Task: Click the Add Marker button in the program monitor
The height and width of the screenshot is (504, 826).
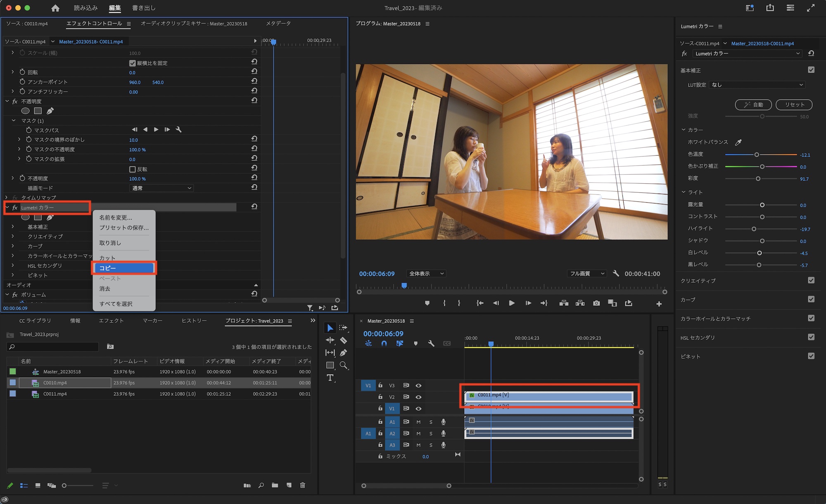Action: coord(427,303)
